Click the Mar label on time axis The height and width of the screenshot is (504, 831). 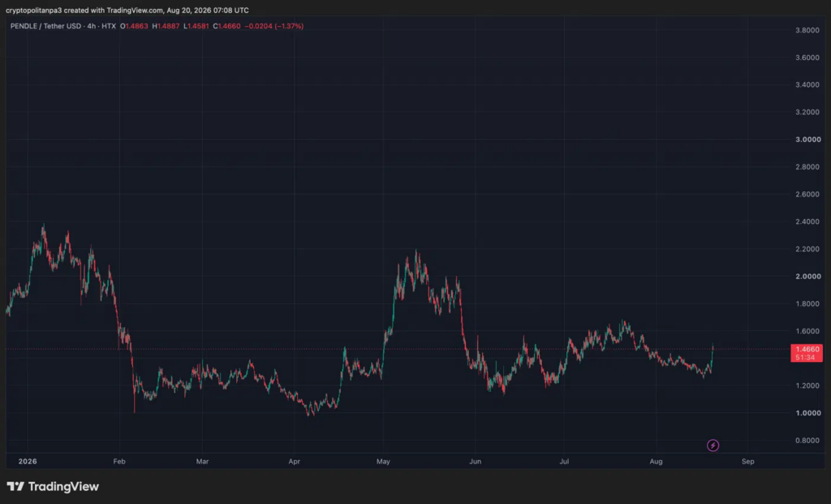202,462
